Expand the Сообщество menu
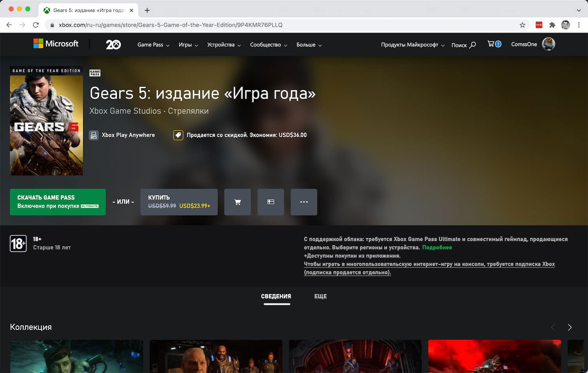The image size is (588, 373). (x=269, y=45)
